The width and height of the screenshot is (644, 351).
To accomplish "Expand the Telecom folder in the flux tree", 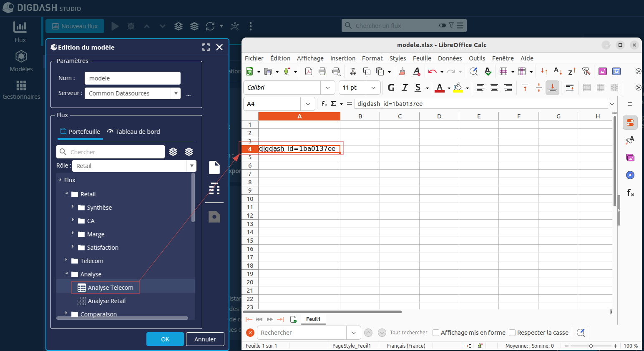I will coord(66,261).
